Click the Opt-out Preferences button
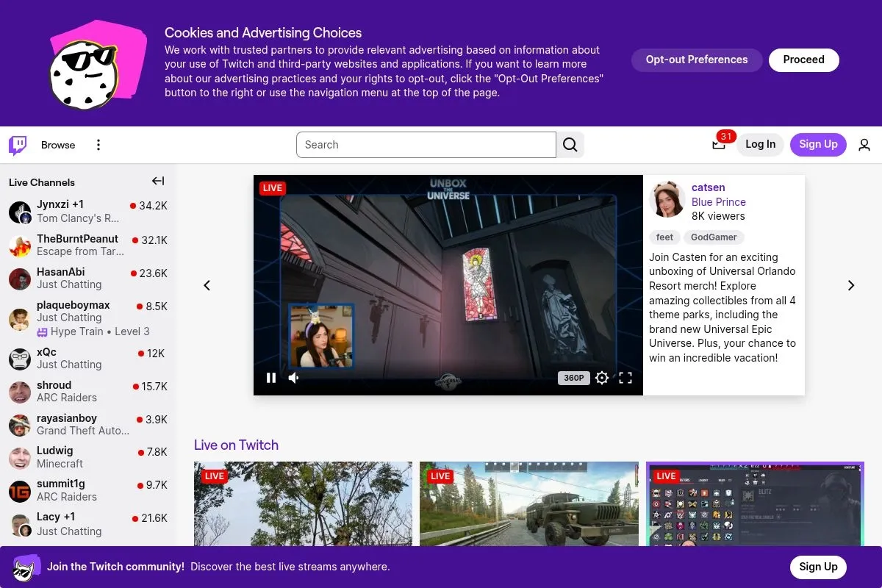This screenshot has height=588, width=882. [x=696, y=60]
